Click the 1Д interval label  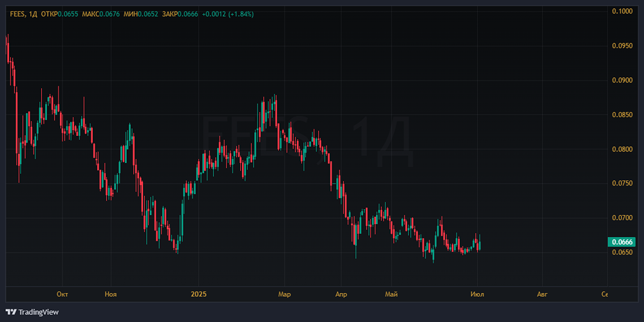pyautogui.click(x=33, y=14)
